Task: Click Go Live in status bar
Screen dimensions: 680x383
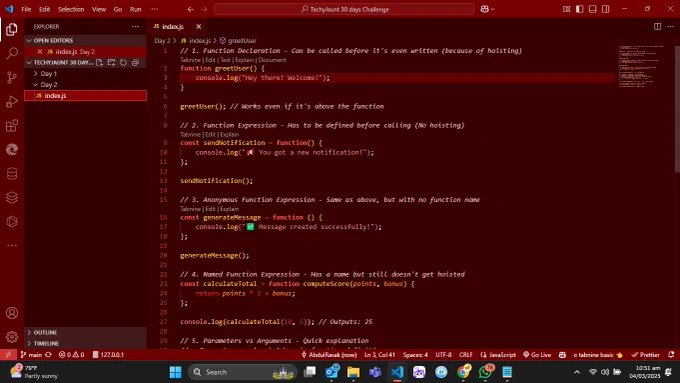Action: pos(537,354)
